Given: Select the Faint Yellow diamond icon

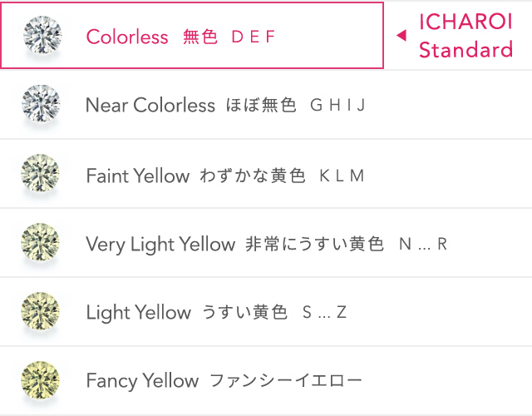Looking at the screenshot, I should (x=40, y=174).
